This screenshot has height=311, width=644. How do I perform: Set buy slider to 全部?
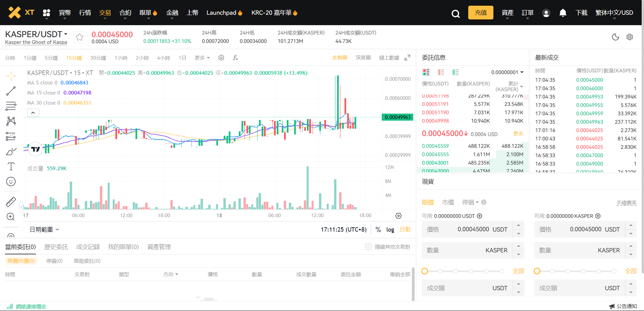point(518,271)
